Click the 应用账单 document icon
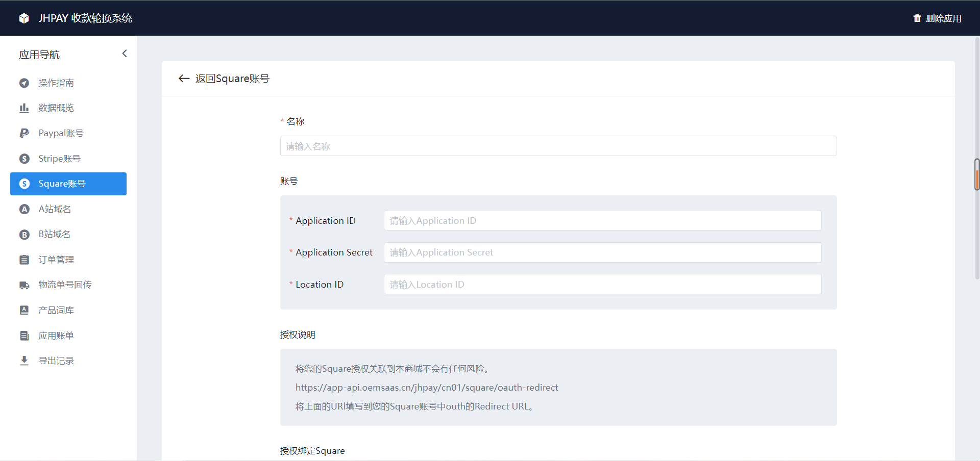This screenshot has width=980, height=461. 24,336
